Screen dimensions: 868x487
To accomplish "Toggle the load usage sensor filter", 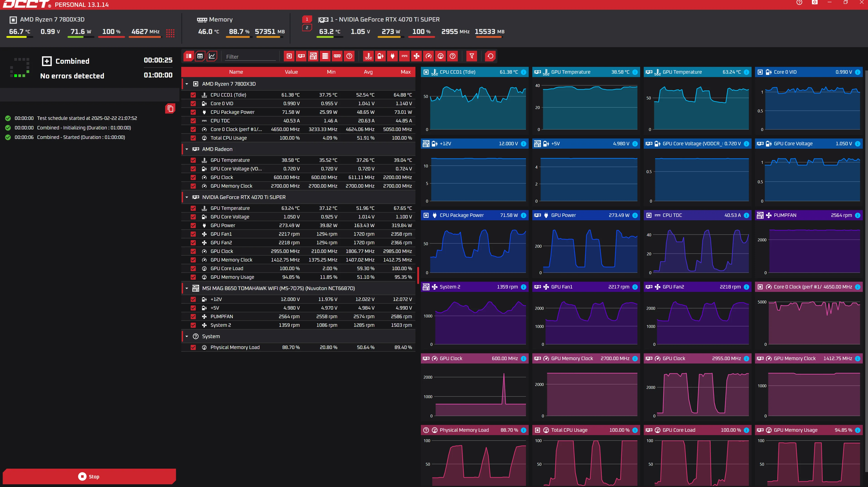I will [441, 56].
